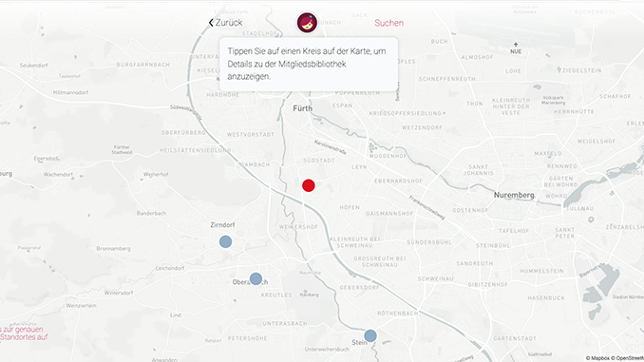This screenshot has height=362, width=644.
Task: Select the blue library circle at Zirndorf
Action: tap(225, 241)
